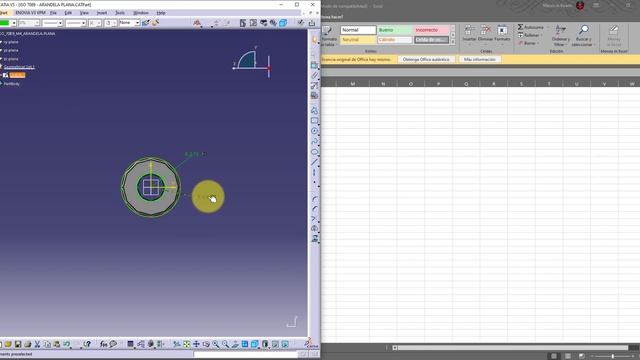Click Ordenar y filtrar in Excel ribbon
Screen dimensions: 640x360
[x=560, y=36]
